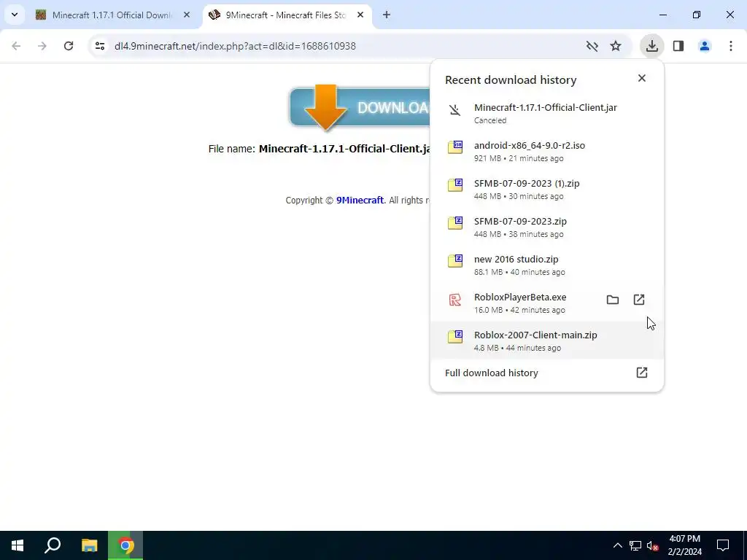Open RobloxPlayerBeta.exe with the launch icon
747x560 pixels.
639,300
